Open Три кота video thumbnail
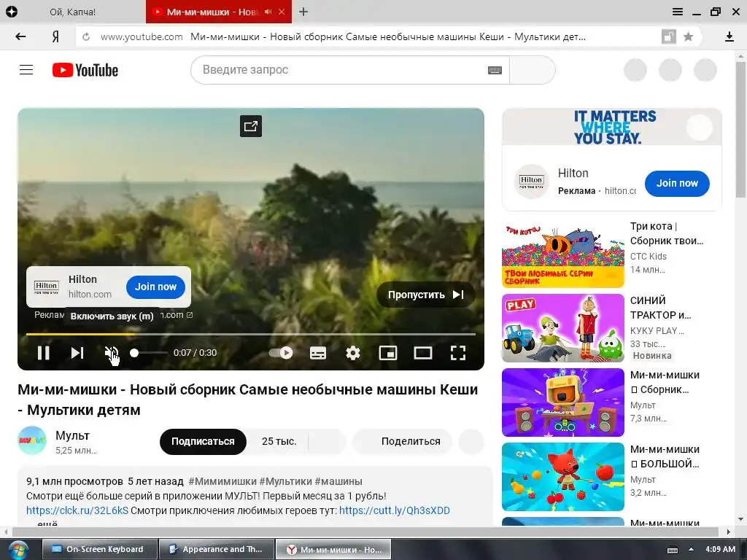Image resolution: width=747 pixels, height=560 pixels. click(x=562, y=254)
